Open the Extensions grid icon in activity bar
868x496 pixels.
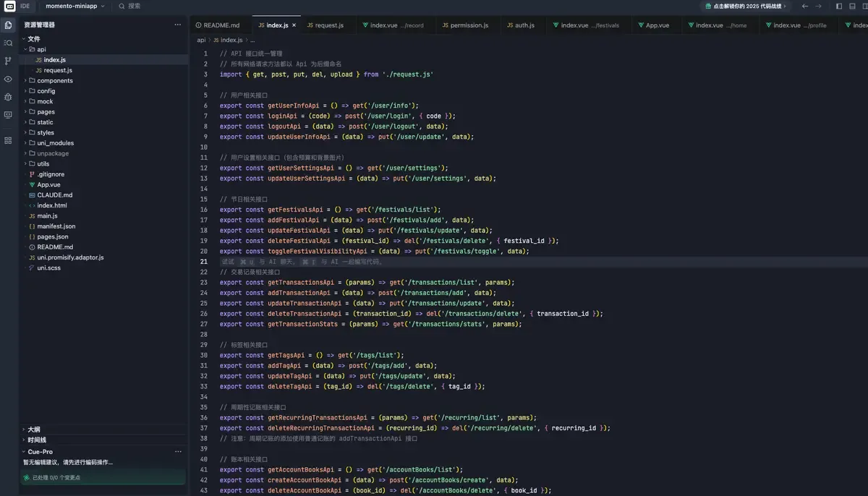(9, 140)
